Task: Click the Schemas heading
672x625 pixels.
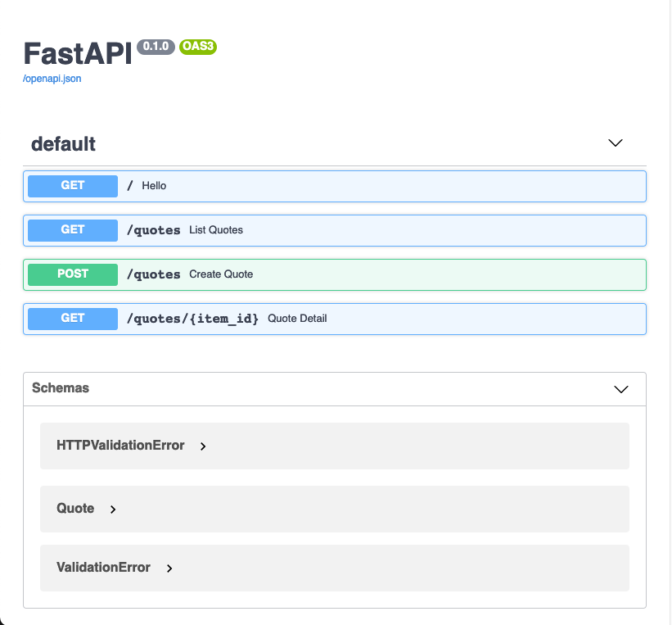Action: (x=61, y=387)
